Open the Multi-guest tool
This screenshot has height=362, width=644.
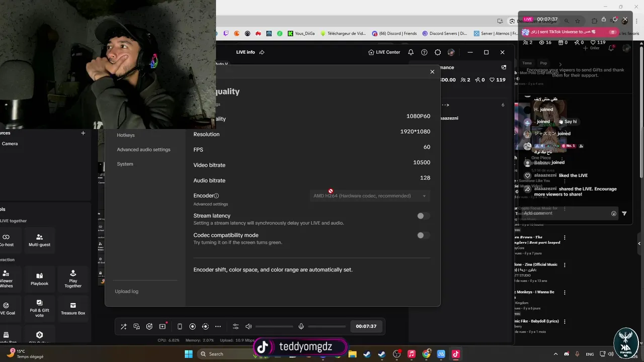coord(39,240)
